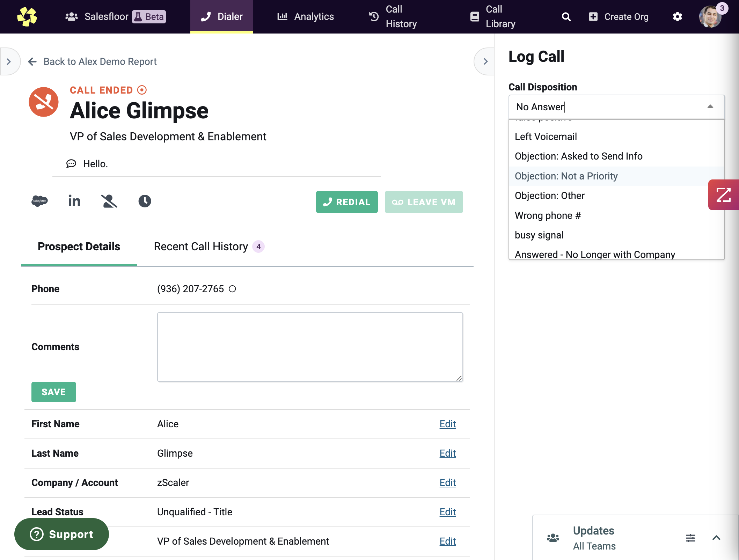The image size is (739, 560).
Task: Click the call ended hang-up icon
Action: (44, 102)
